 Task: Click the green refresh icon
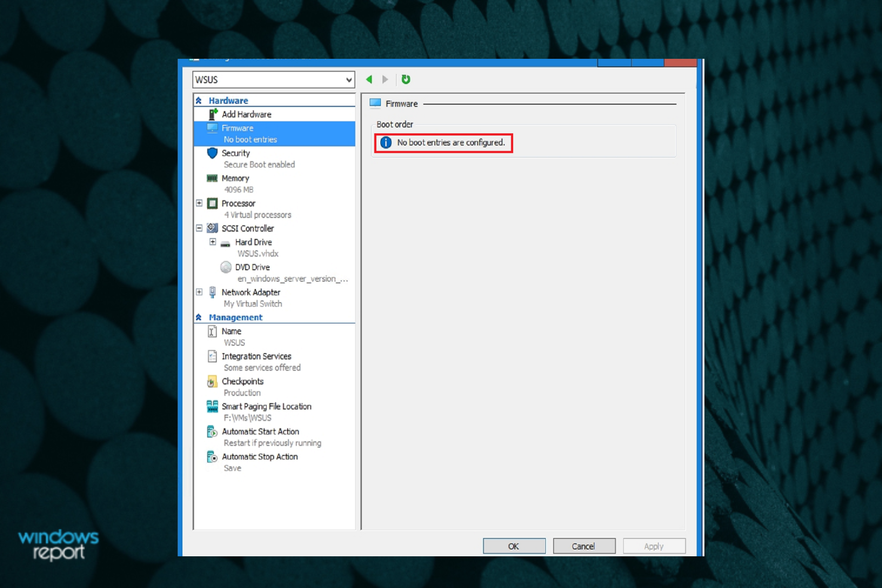pos(406,79)
